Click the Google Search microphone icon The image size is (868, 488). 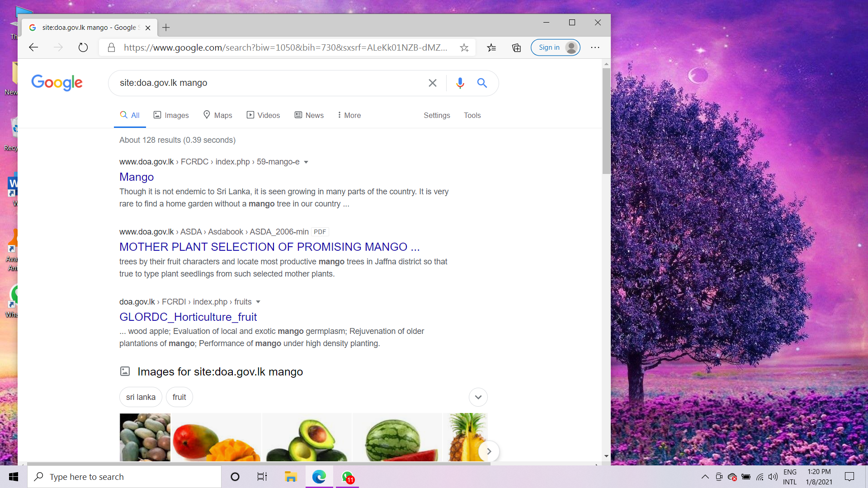click(460, 83)
